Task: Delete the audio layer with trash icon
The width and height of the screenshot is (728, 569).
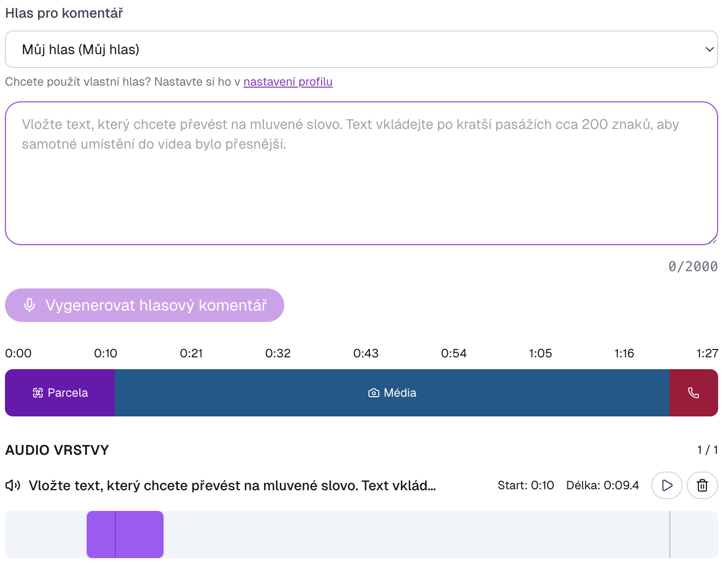Action: click(702, 485)
